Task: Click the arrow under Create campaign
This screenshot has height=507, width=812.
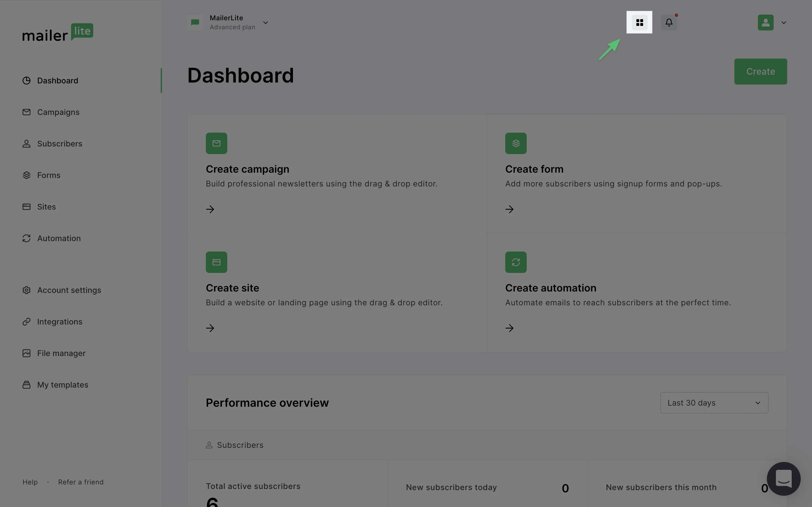Action: pyautogui.click(x=210, y=209)
